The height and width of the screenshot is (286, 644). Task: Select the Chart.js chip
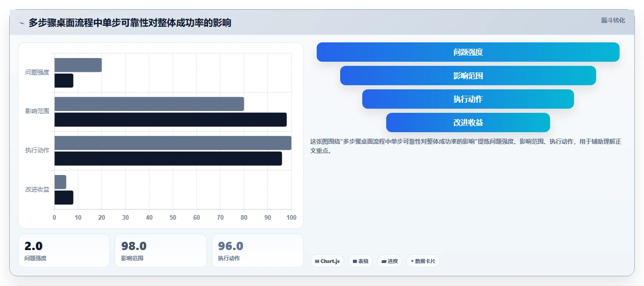point(327,261)
